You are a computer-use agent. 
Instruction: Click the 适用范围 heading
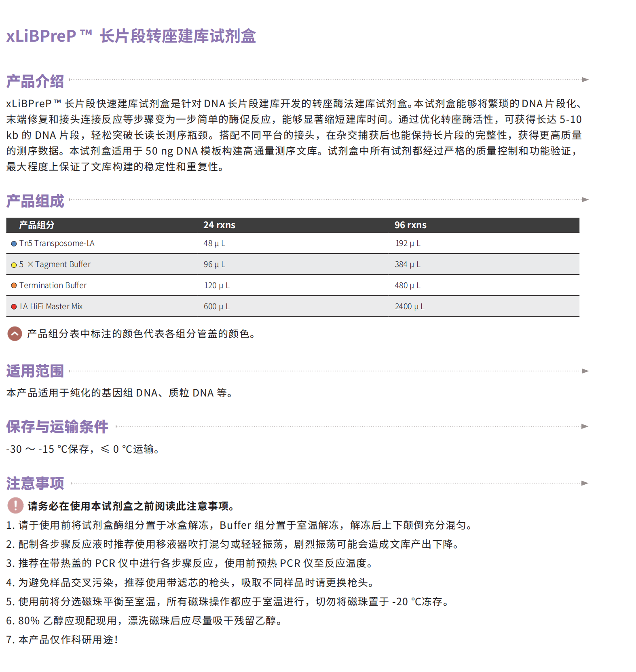tap(35, 371)
